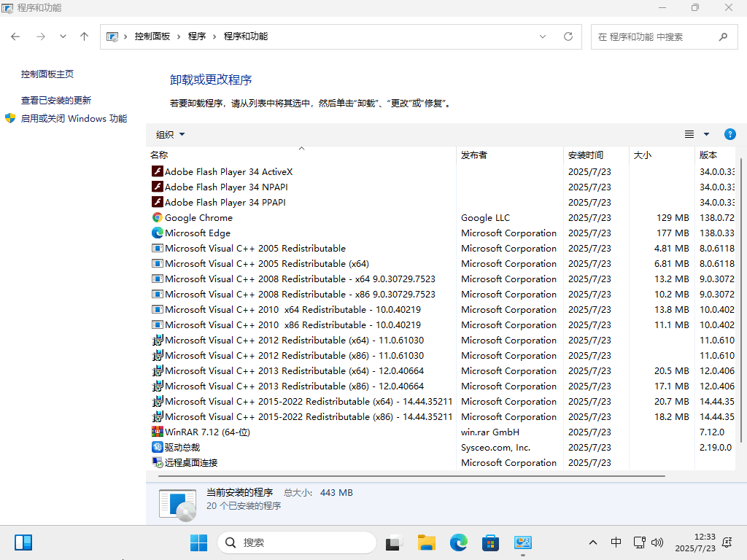Expand the chevron after 程序 in breadcrumb

click(x=214, y=36)
